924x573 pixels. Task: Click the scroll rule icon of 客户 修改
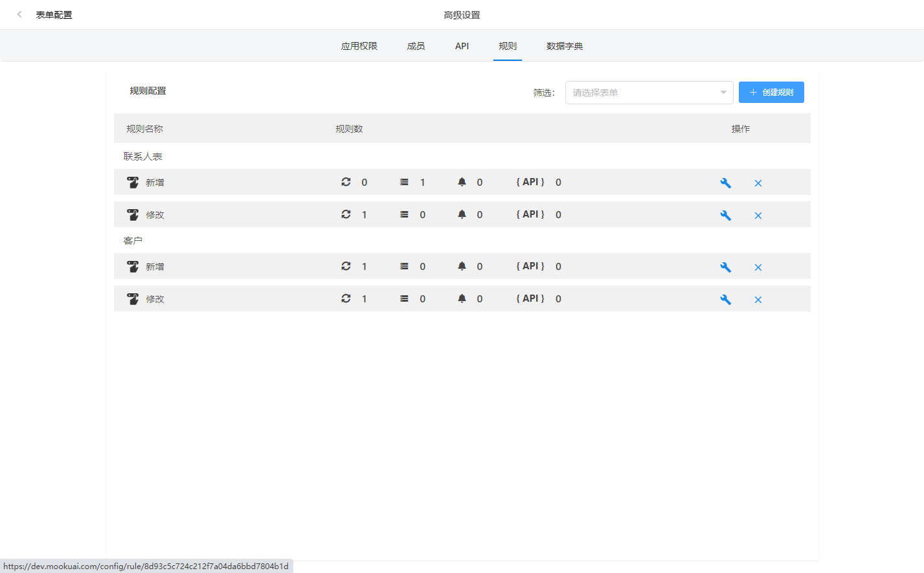click(x=133, y=299)
